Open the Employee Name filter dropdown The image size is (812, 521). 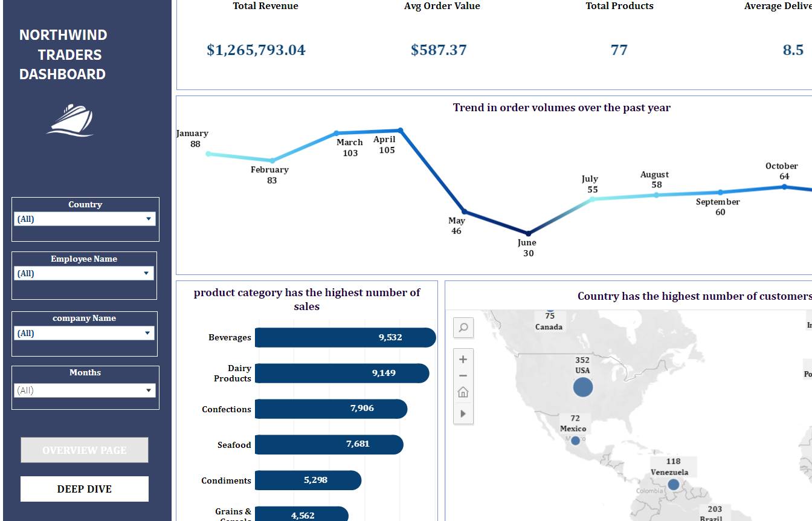[x=84, y=273]
